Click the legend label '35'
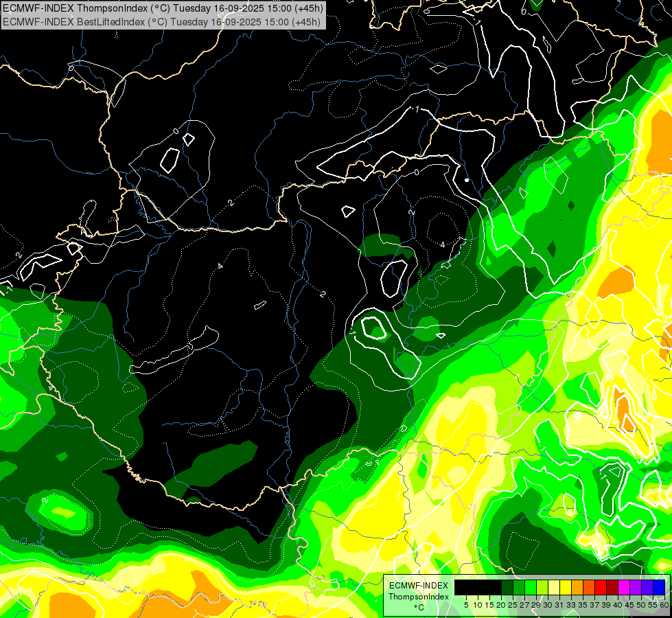672x618 pixels. coord(583,605)
